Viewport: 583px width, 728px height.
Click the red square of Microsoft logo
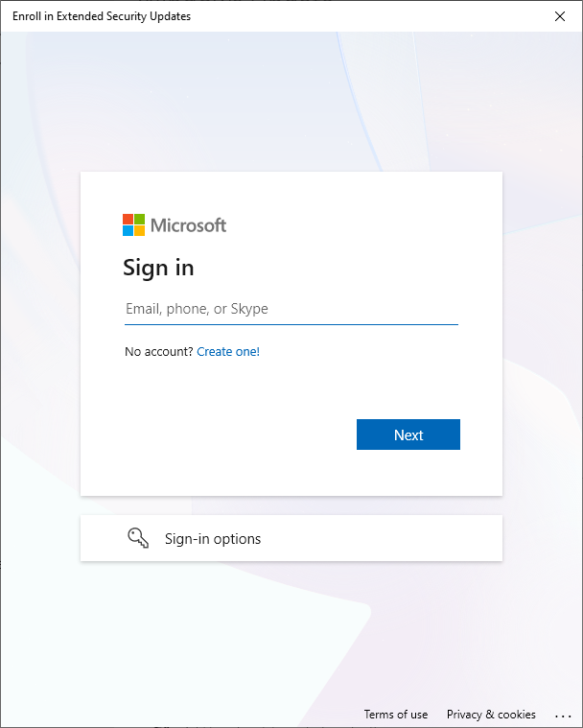[x=128, y=219]
